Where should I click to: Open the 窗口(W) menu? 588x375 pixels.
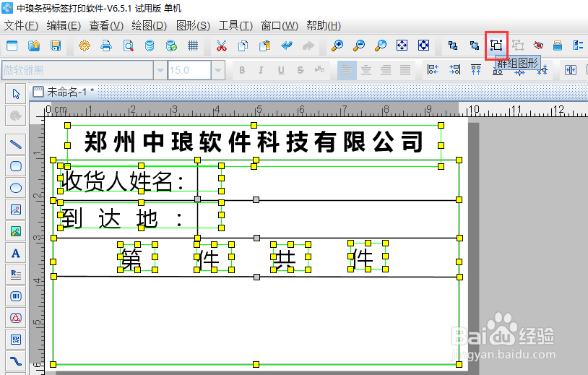click(280, 25)
